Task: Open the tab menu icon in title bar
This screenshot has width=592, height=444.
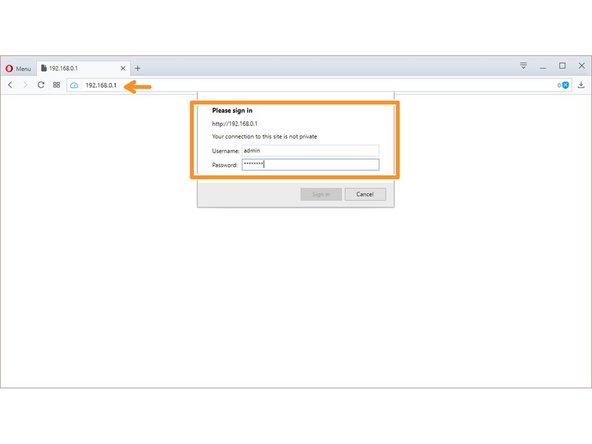Action: (x=523, y=65)
